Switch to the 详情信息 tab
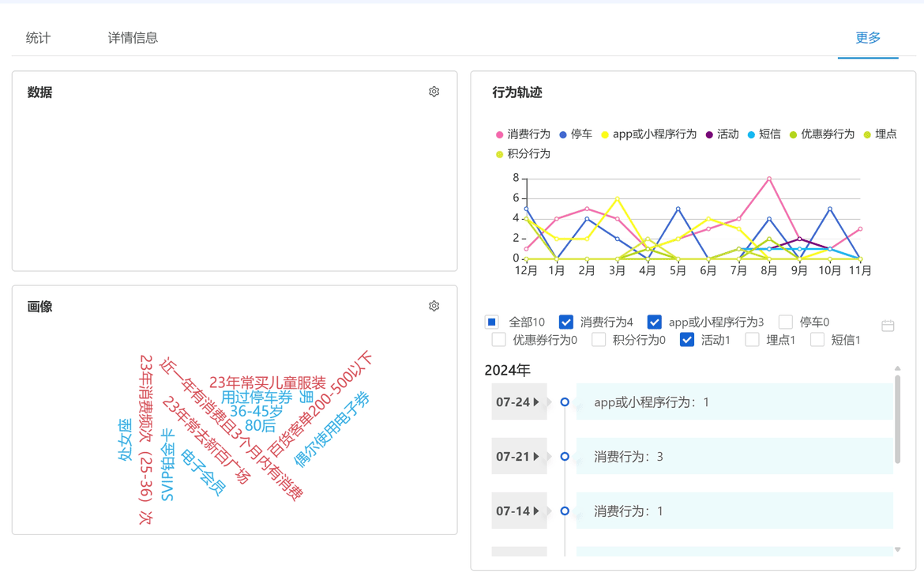 (133, 38)
